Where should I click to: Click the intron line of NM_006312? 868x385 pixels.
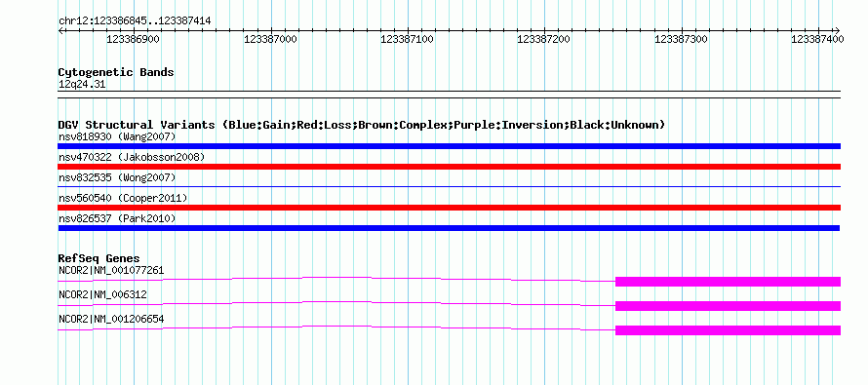click(336, 301)
